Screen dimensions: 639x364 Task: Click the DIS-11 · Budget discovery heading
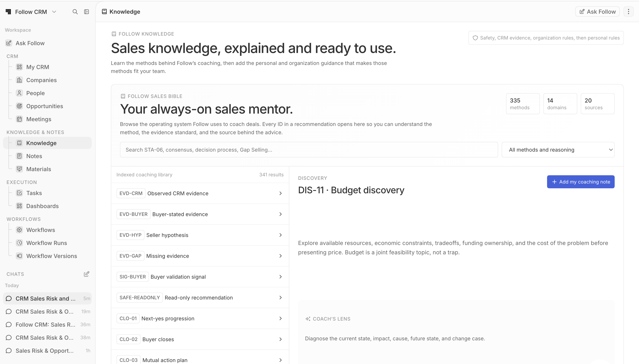point(351,190)
